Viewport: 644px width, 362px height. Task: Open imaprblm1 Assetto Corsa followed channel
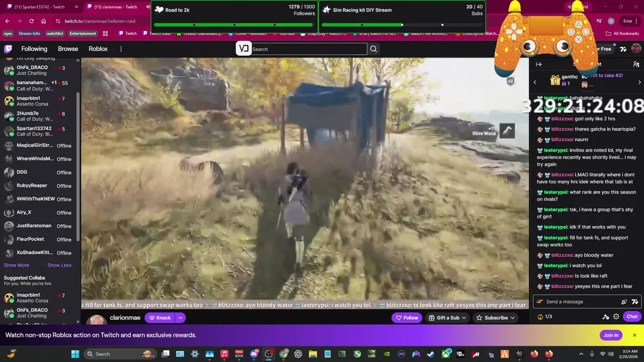click(x=40, y=101)
